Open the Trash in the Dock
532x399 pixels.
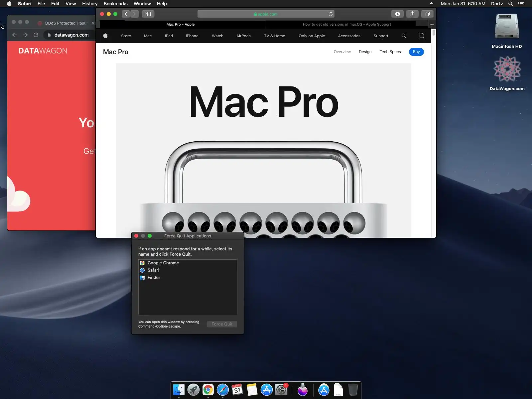(x=353, y=390)
